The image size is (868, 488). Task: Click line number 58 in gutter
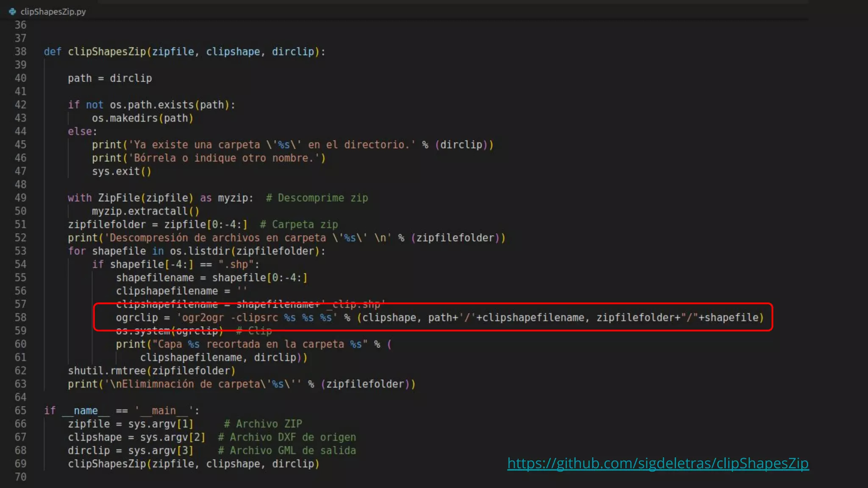click(20, 318)
